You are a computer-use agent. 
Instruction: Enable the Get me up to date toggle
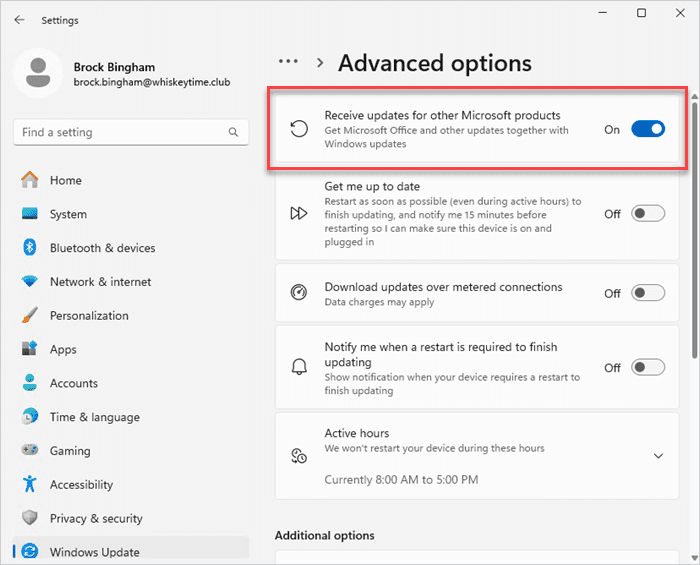648,213
